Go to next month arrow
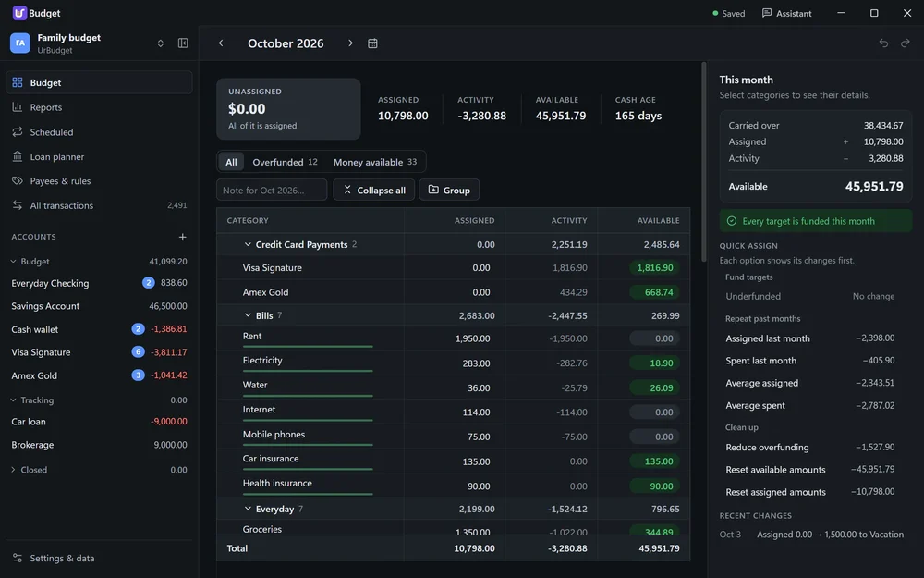 coord(350,43)
